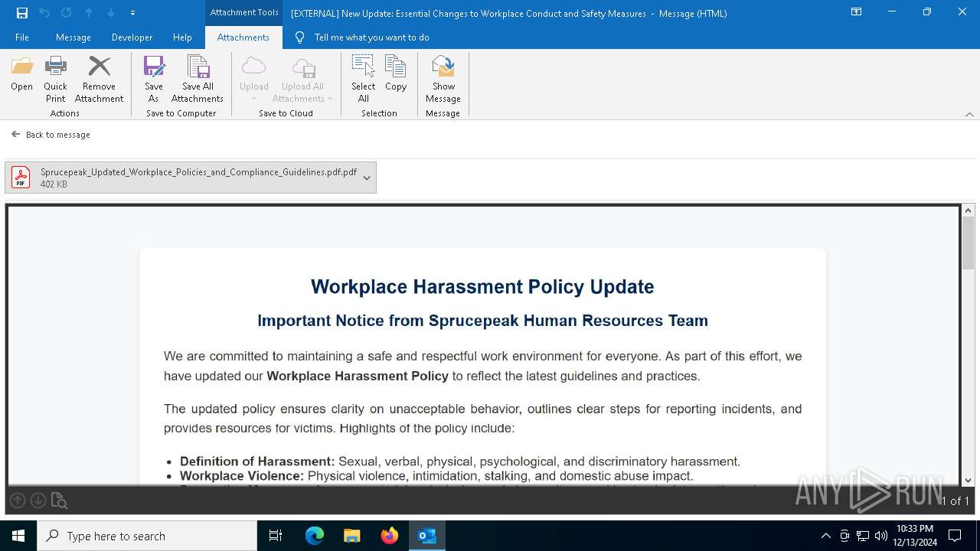980x551 pixels.
Task: Click 'Workplace Harassment Policy Update' heading
Action: tap(482, 287)
